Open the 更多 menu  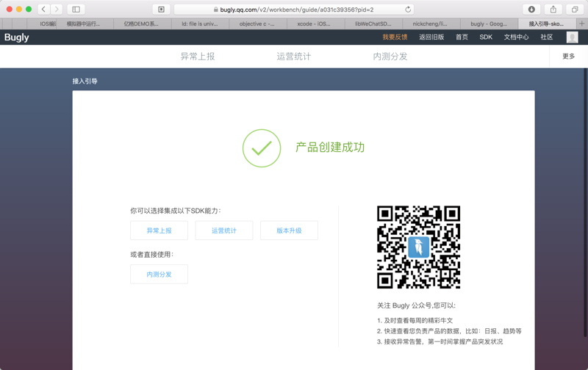(x=568, y=57)
